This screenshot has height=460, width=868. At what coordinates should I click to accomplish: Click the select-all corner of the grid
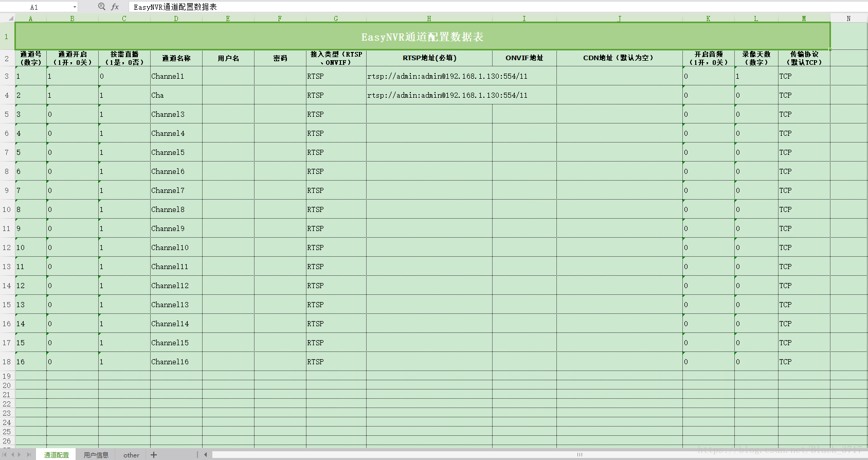7,18
